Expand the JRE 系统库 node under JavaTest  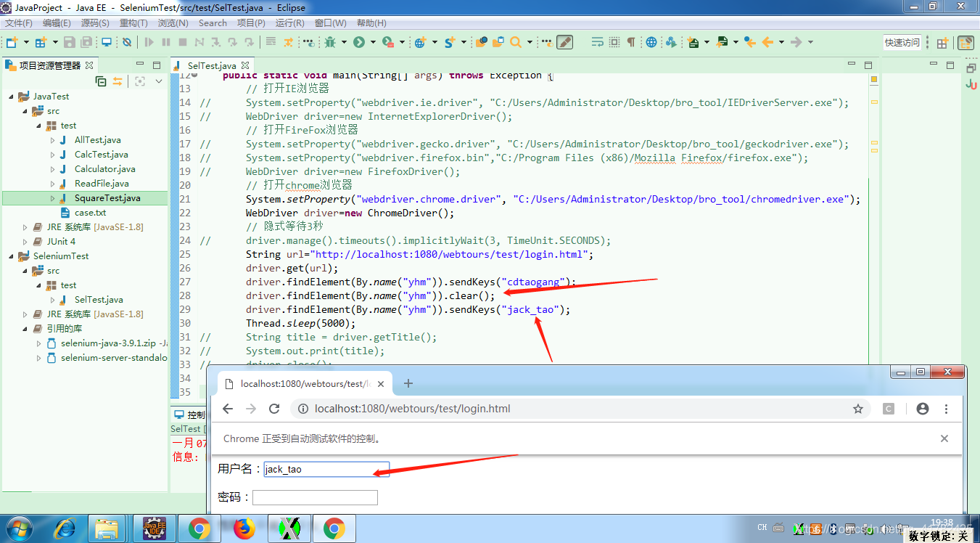[25, 227]
